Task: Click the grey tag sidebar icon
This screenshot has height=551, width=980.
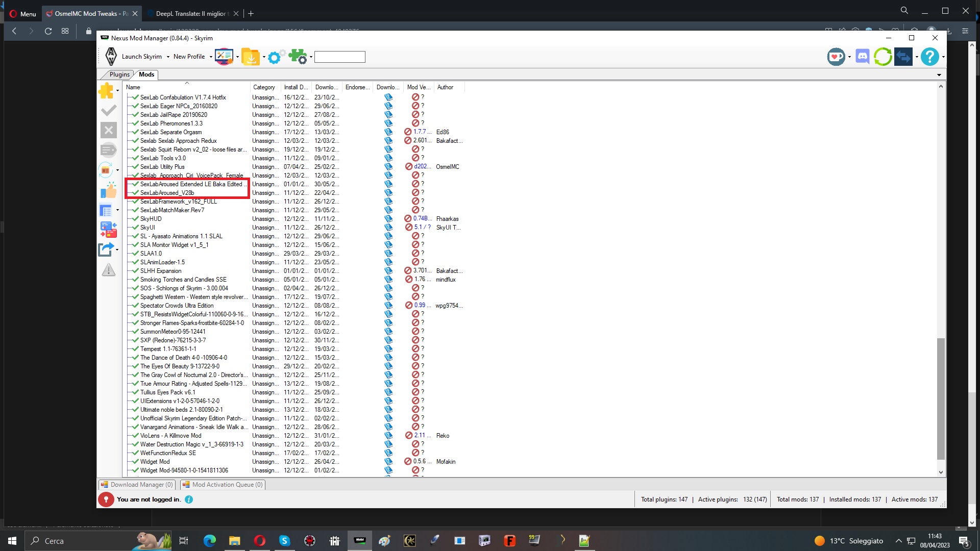Action: pyautogui.click(x=108, y=150)
